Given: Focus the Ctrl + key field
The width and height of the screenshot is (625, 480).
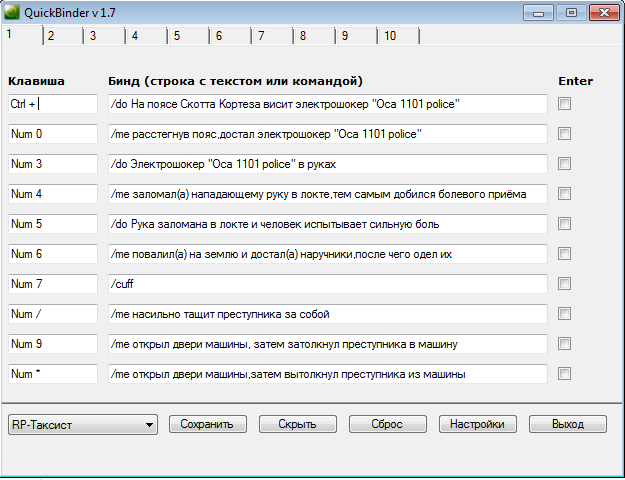Looking at the screenshot, I should (x=53, y=104).
